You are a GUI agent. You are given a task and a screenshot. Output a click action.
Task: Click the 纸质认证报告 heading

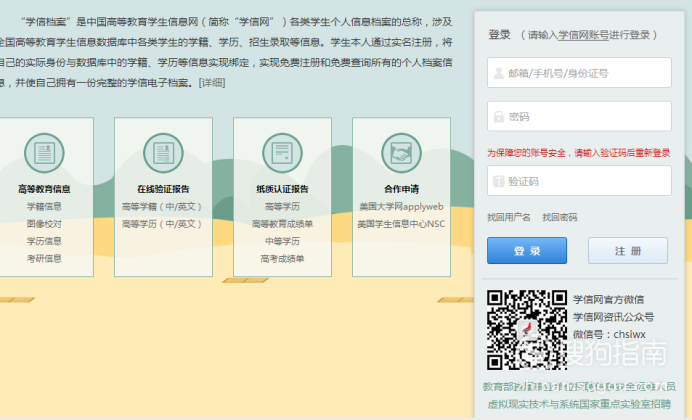[282, 189]
